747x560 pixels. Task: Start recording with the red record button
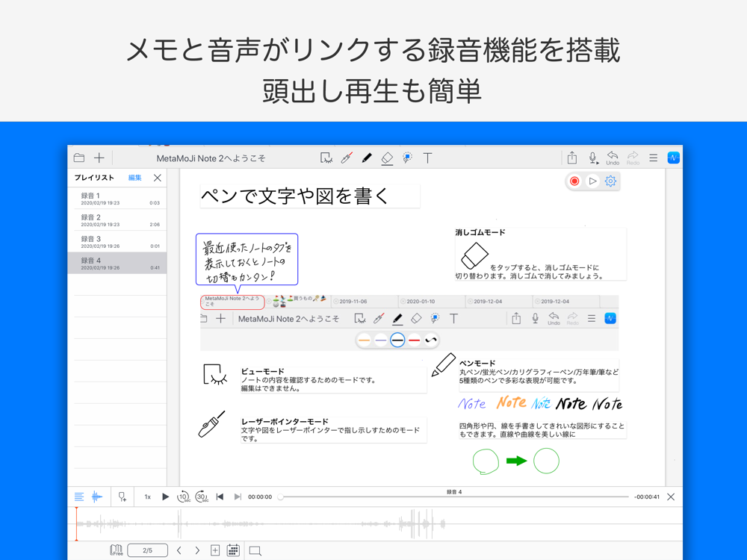pyautogui.click(x=574, y=181)
